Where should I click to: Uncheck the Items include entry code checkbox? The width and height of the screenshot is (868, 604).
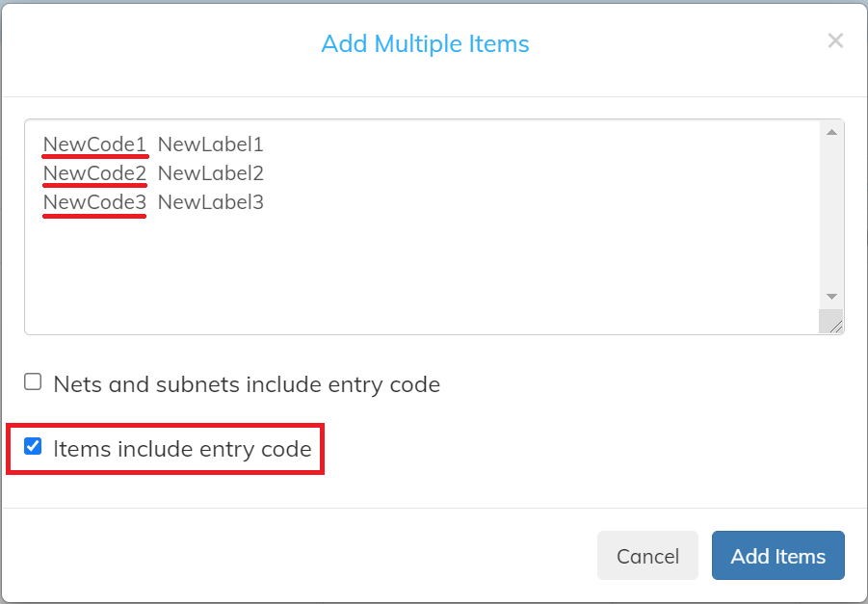(33, 446)
